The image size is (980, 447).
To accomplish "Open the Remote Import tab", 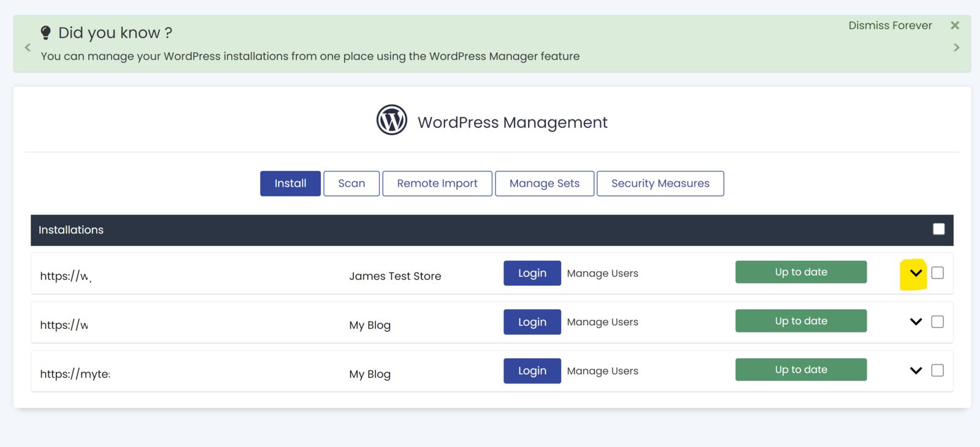I will (x=437, y=184).
